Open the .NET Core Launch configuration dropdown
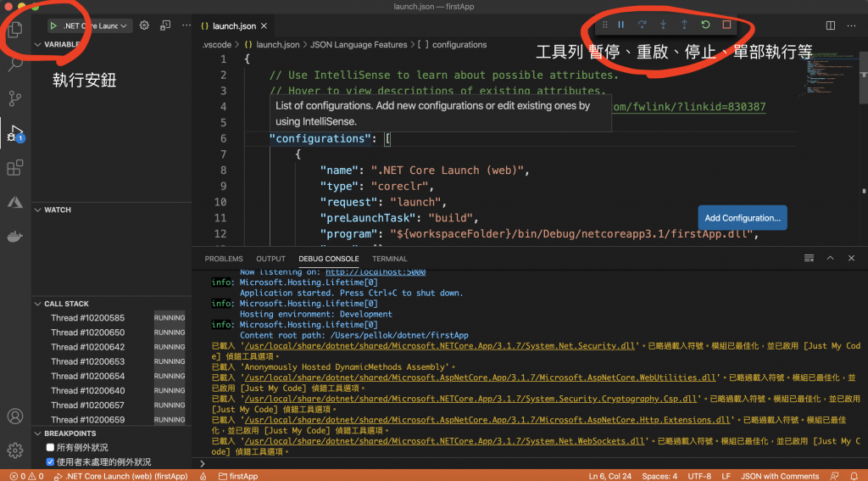Viewport: 868px width, 481px height. coord(95,25)
